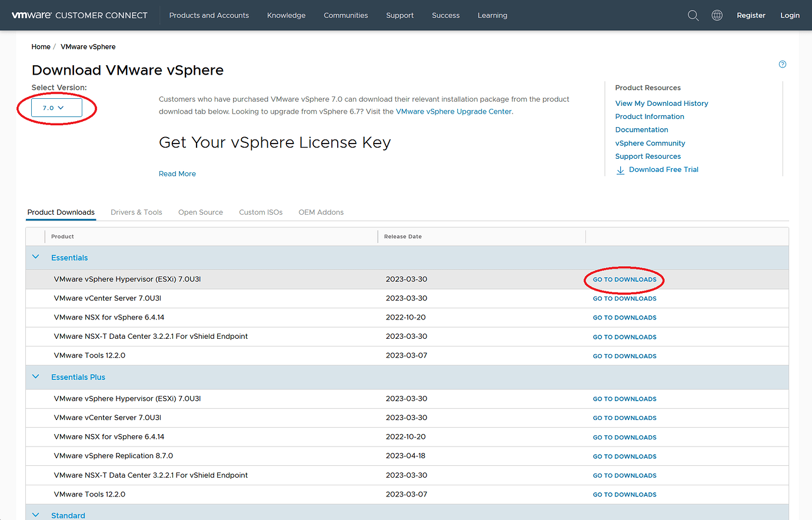This screenshot has height=520, width=812.
Task: Click the Standard section title
Action: coord(68,515)
